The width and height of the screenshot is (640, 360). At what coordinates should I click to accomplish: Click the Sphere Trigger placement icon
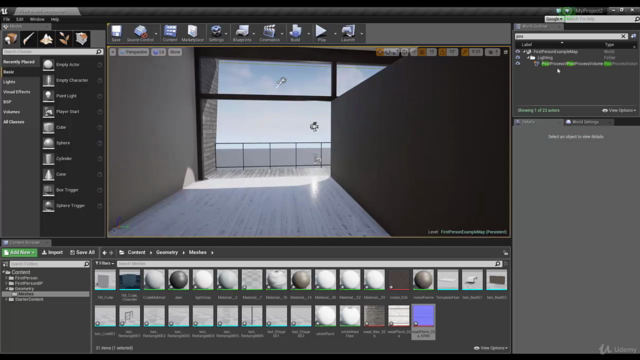[x=49, y=206]
